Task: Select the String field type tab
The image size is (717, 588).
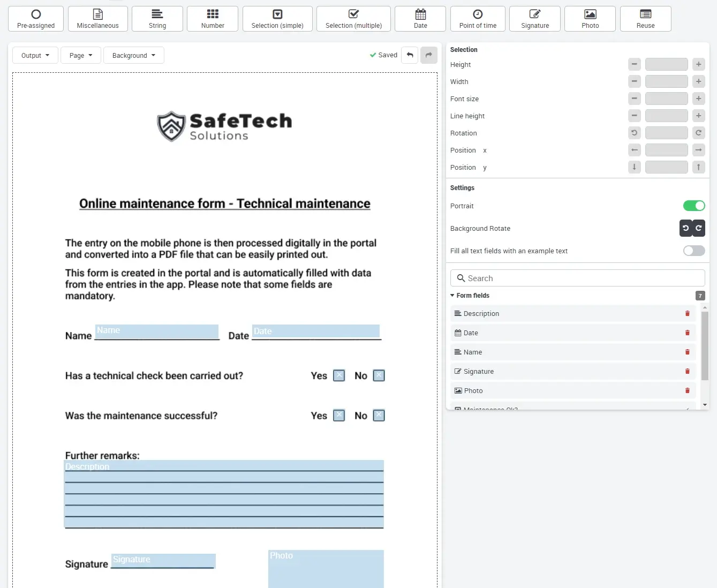Action: click(157, 19)
